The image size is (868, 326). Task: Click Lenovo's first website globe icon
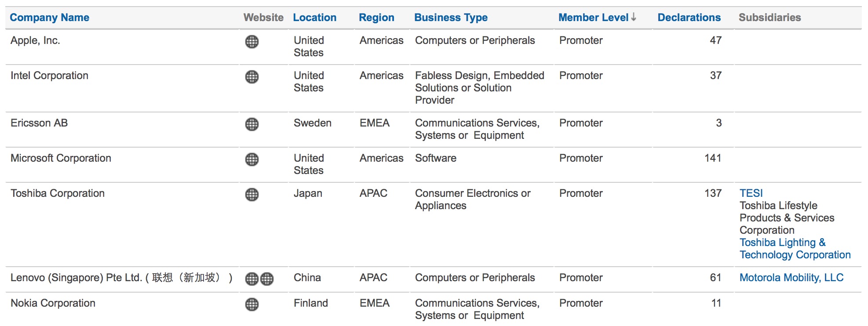(252, 279)
